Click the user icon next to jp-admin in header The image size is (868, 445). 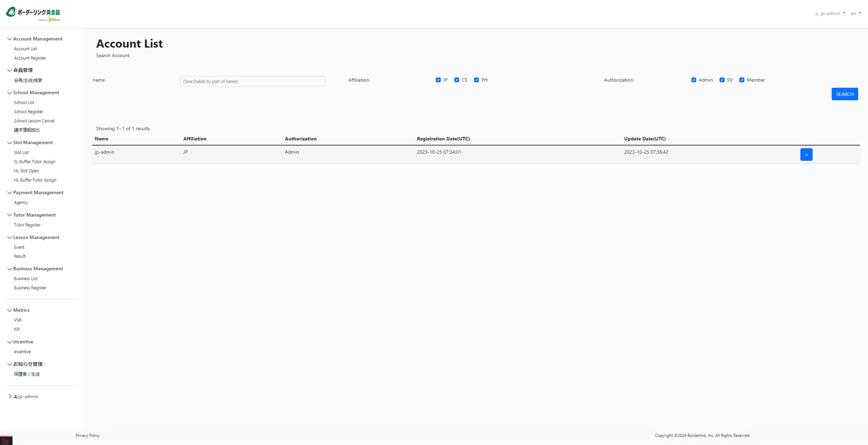coord(817,14)
